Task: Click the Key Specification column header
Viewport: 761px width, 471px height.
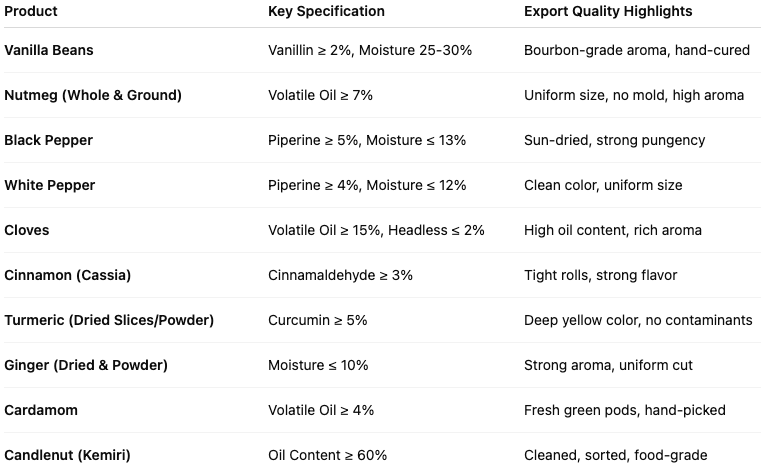Action: [x=326, y=11]
